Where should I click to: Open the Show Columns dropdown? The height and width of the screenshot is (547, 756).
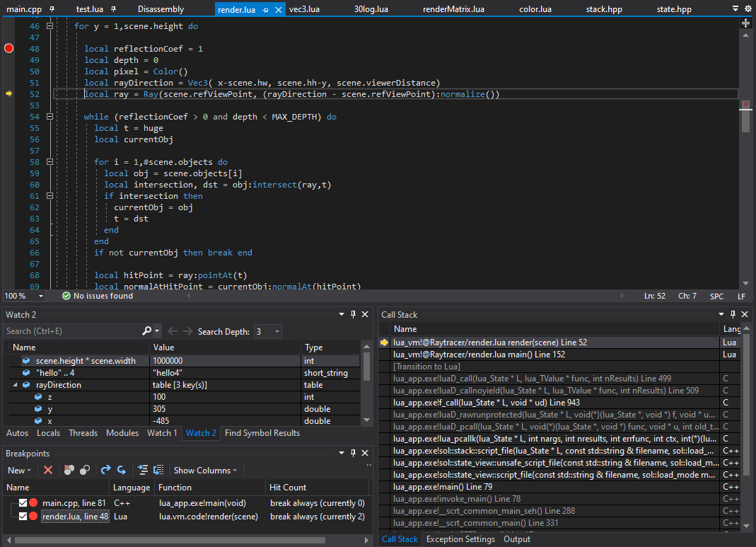pyautogui.click(x=204, y=470)
